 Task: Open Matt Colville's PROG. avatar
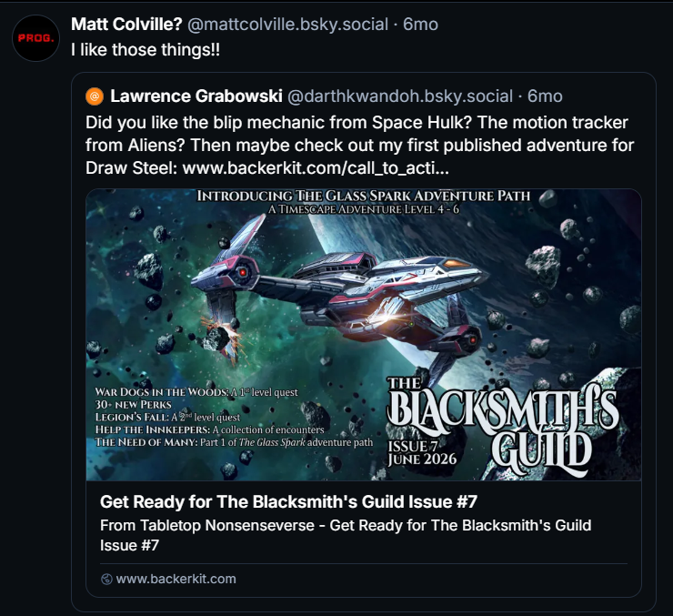point(35,38)
